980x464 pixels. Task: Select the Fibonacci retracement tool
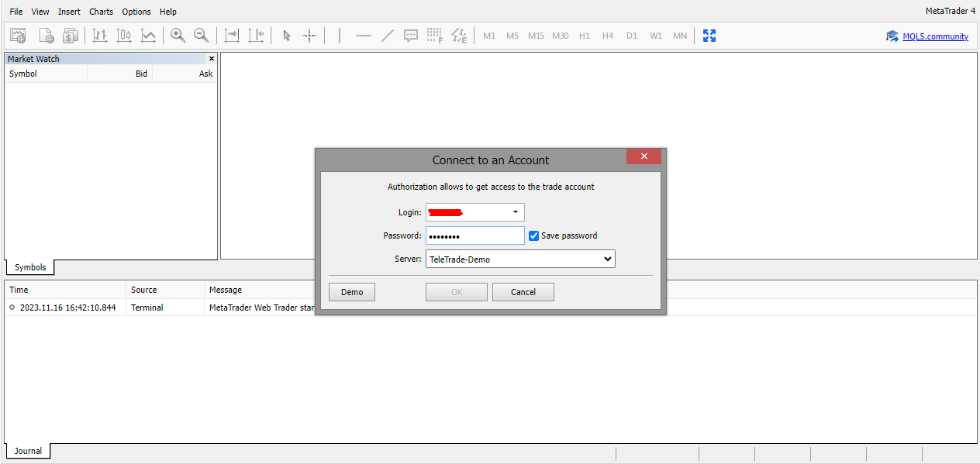pos(435,35)
